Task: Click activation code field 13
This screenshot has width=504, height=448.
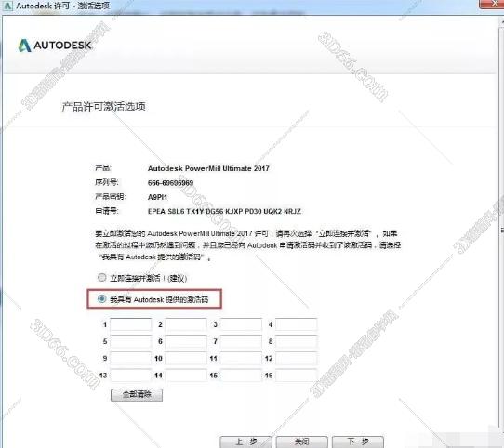Action: pyautogui.click(x=131, y=376)
